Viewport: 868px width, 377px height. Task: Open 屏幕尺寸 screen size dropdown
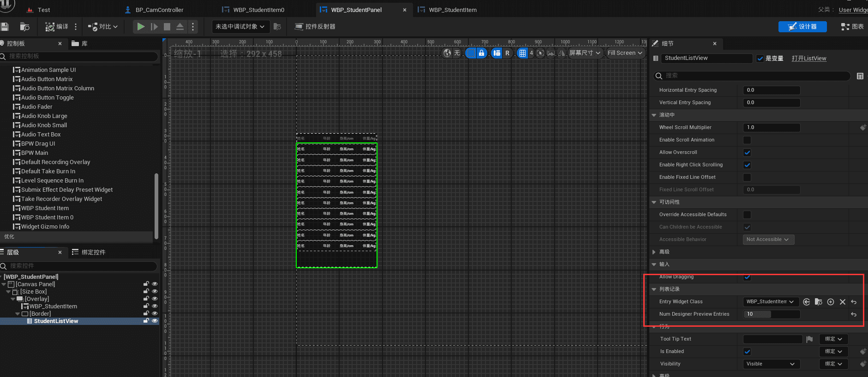point(585,53)
